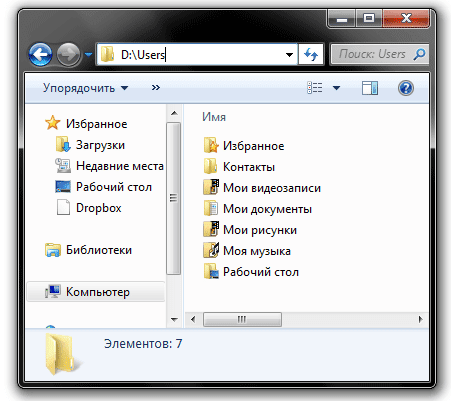Maximize the Explorer window
The width and height of the screenshot is (451, 401).
369,18
